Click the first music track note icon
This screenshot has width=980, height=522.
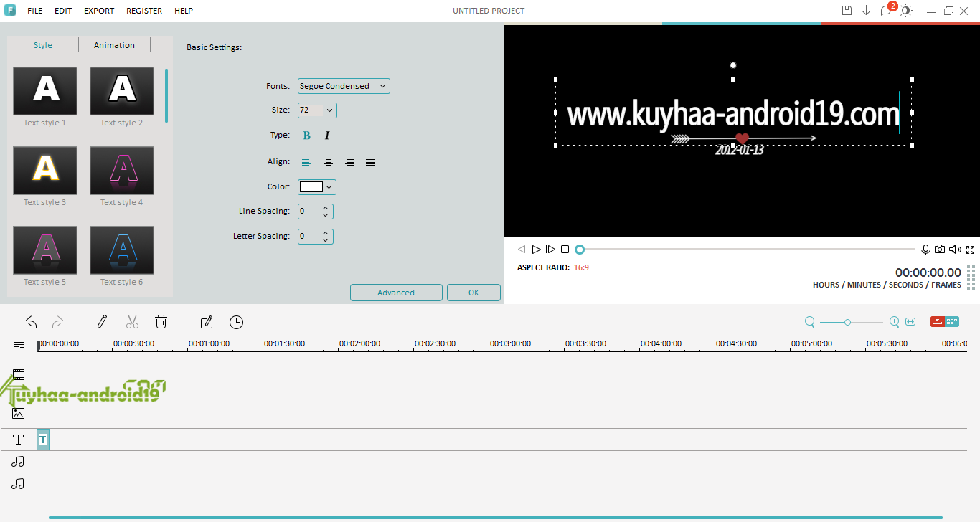coord(19,462)
